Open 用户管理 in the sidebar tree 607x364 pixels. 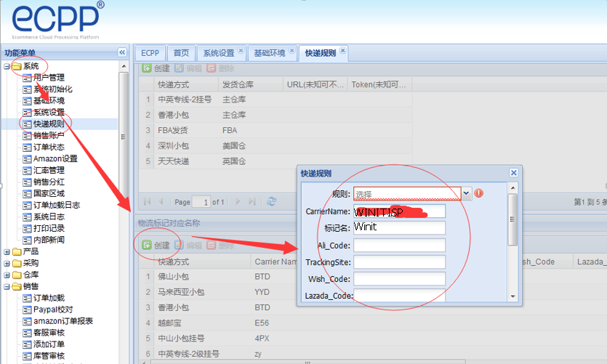point(48,78)
